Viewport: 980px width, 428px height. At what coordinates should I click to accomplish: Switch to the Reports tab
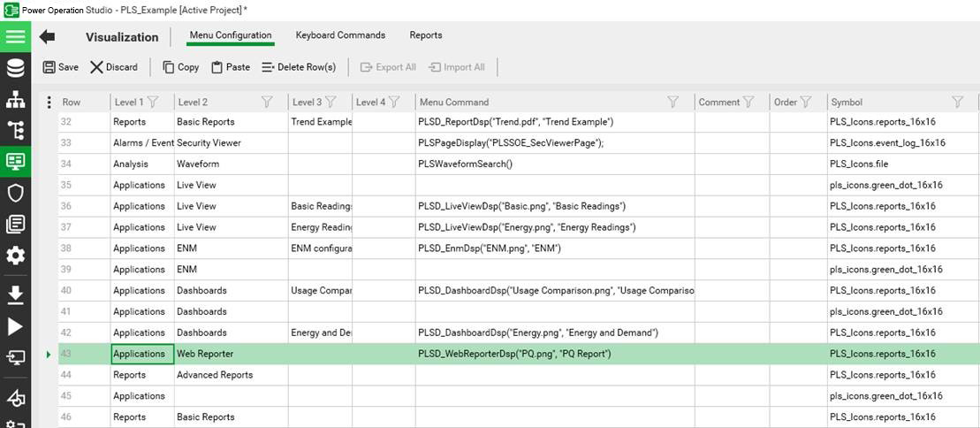[426, 35]
